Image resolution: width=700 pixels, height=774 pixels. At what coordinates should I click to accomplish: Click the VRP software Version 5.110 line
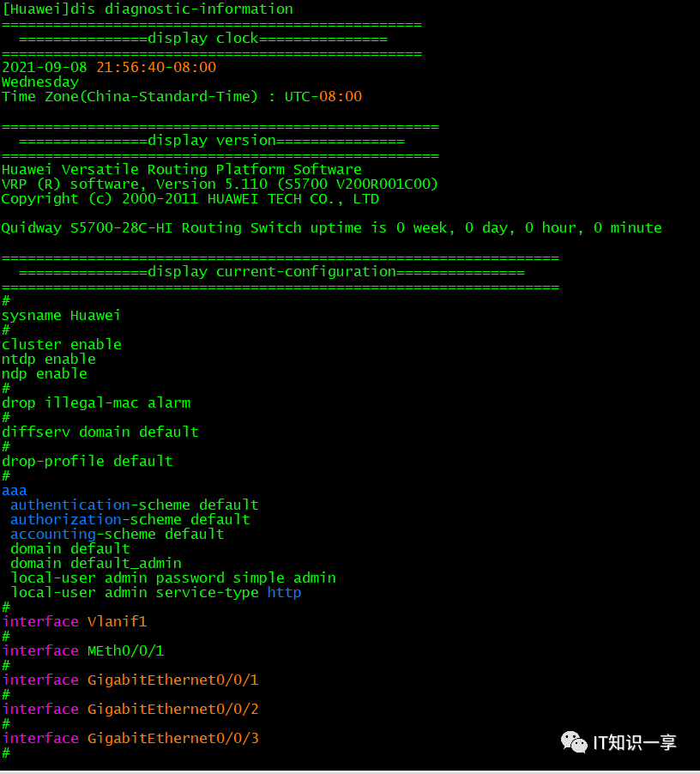[220, 184]
